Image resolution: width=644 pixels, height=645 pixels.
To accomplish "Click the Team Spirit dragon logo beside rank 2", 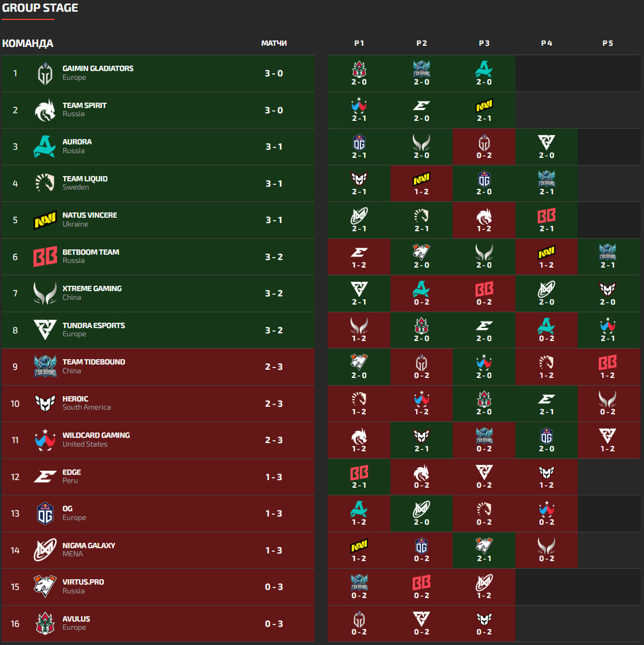I will click(45, 110).
